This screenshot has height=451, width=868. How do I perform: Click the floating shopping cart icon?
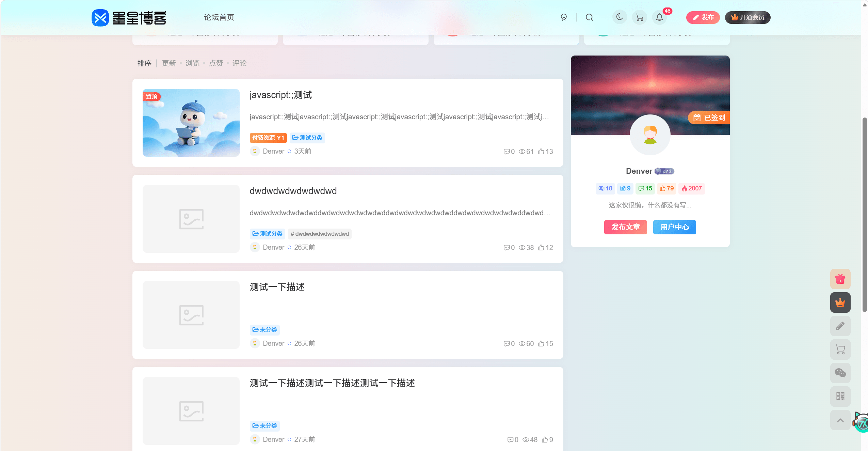click(x=840, y=349)
